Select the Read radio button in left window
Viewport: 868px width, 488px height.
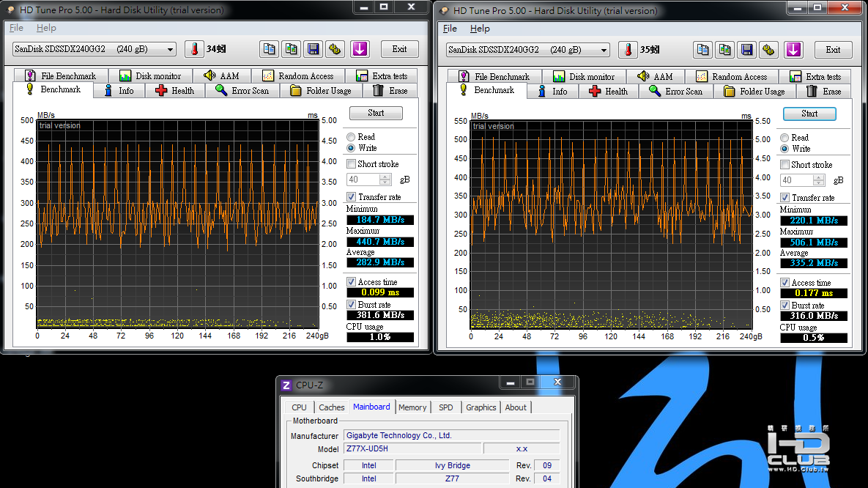pyautogui.click(x=351, y=137)
